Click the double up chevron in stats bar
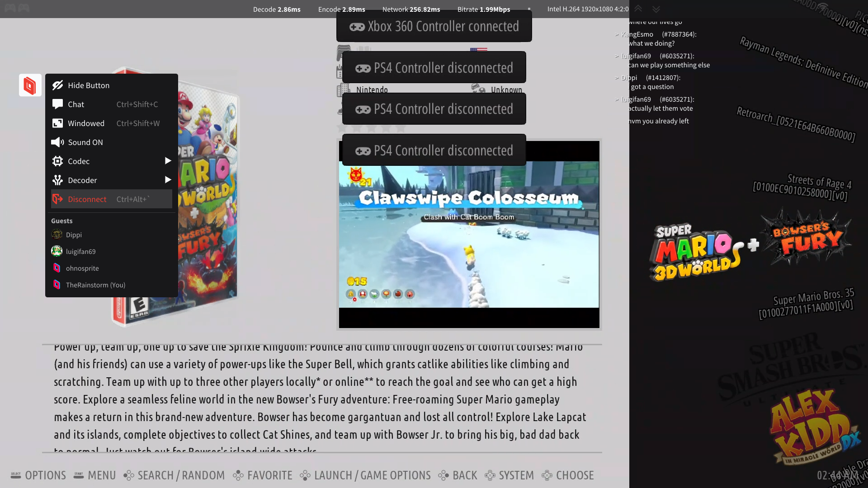The height and width of the screenshot is (488, 868). point(638,9)
